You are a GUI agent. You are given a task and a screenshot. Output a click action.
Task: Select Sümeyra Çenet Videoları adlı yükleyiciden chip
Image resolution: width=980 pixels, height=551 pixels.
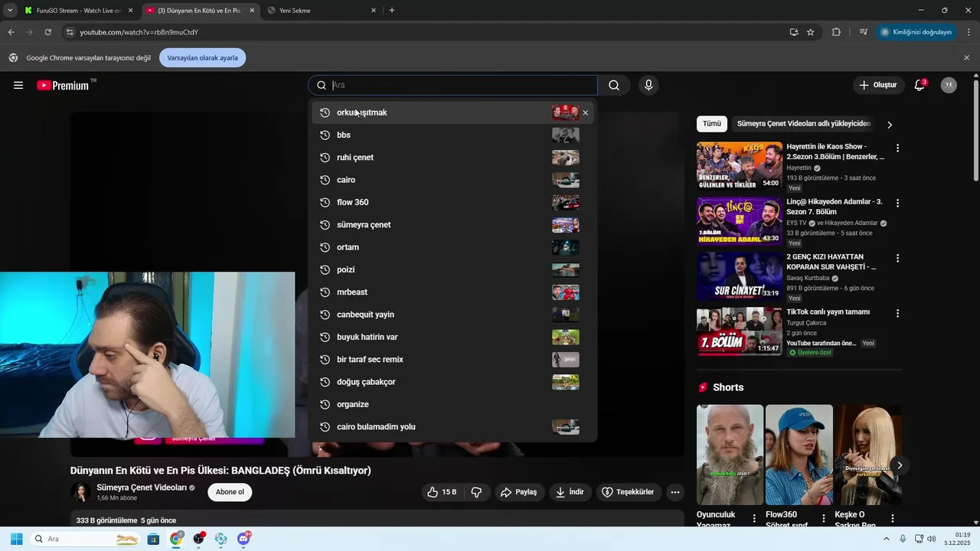(804, 123)
